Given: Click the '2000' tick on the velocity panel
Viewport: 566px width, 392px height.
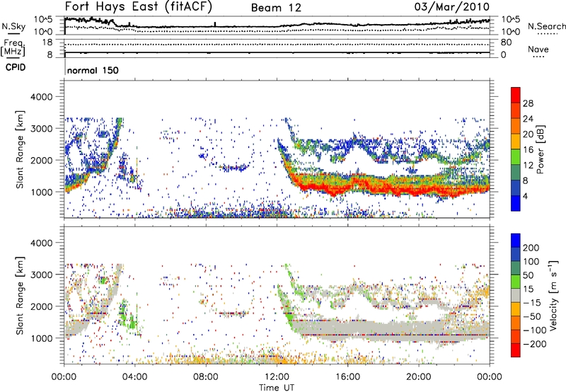Looking at the screenshot, I should click(x=41, y=306).
